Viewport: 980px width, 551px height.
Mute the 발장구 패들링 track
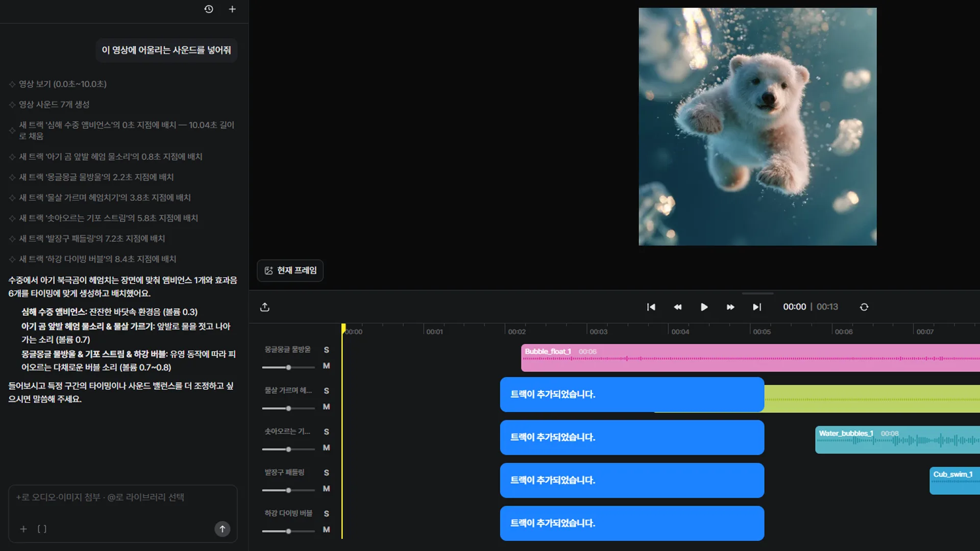click(326, 489)
